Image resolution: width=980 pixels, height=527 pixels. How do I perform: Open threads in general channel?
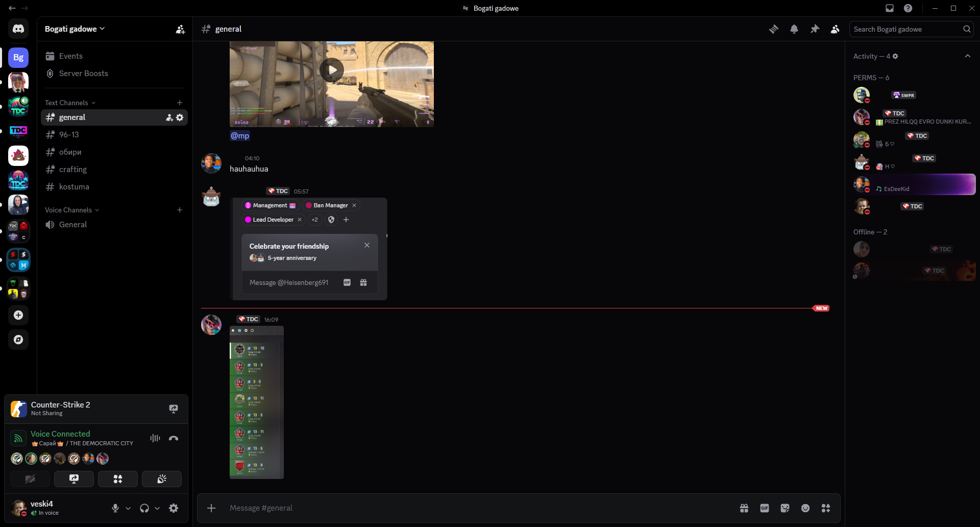click(x=774, y=29)
